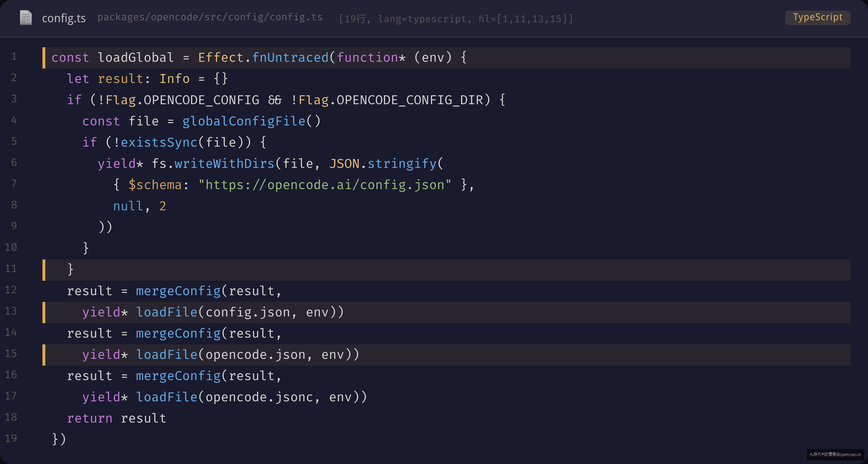
Task: Click the null keyword on line 8
Action: point(128,206)
